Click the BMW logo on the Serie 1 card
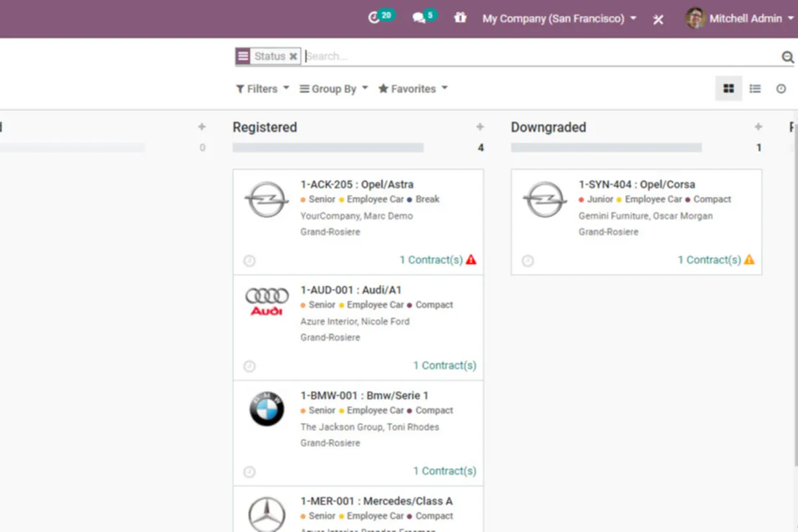Screen dimensions: 798x532 coord(267,409)
